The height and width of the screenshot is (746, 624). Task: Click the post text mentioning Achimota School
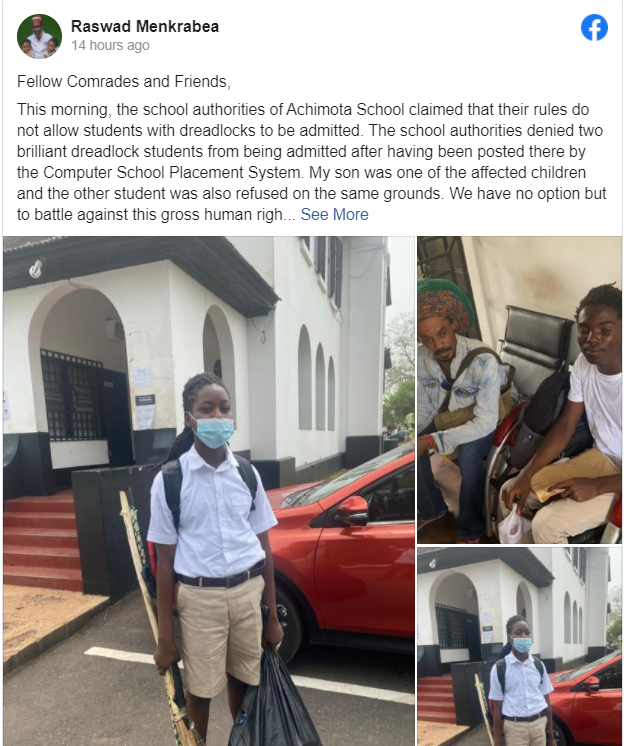(312, 162)
